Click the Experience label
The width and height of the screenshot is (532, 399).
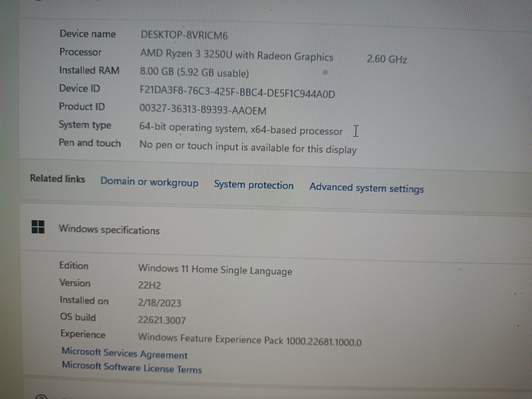point(83,334)
